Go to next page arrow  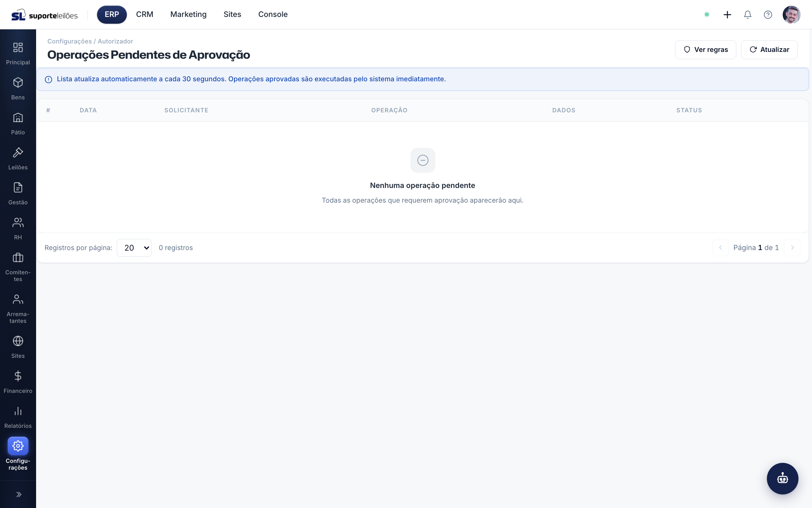(x=792, y=248)
